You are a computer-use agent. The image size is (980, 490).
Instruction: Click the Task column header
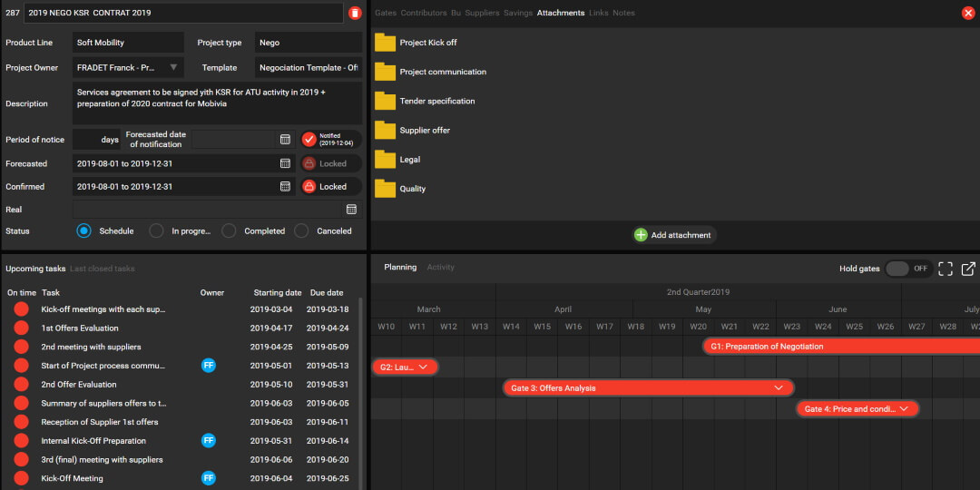pos(51,292)
